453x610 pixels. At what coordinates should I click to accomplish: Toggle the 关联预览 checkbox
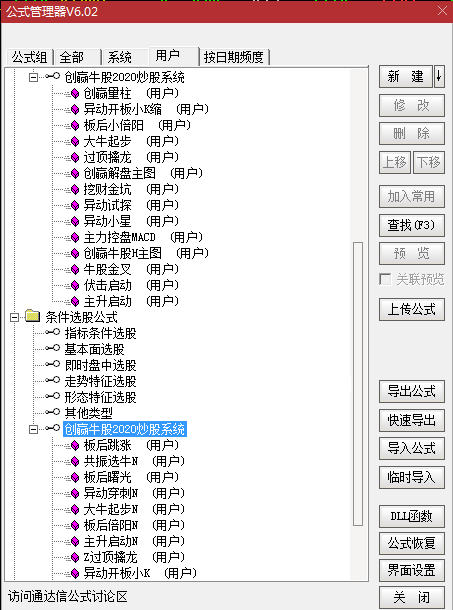(385, 279)
